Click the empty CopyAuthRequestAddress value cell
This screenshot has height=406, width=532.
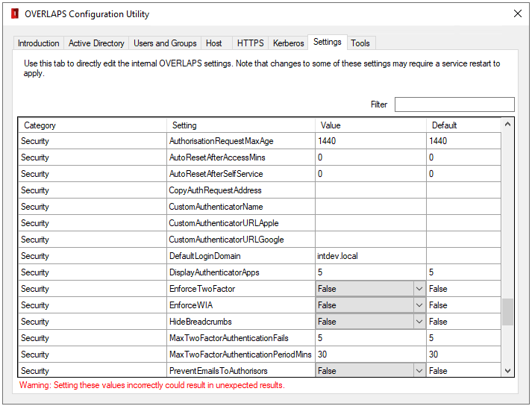point(371,190)
